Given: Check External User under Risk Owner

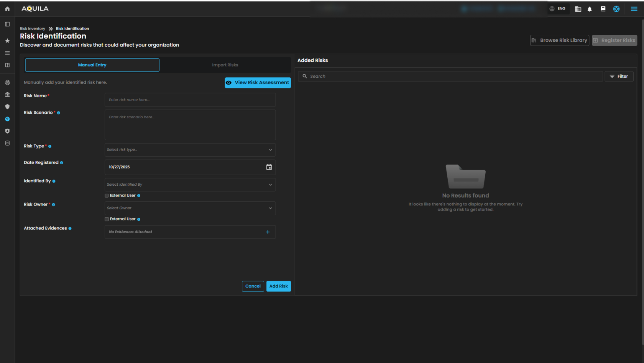Looking at the screenshot, I should click(x=107, y=219).
